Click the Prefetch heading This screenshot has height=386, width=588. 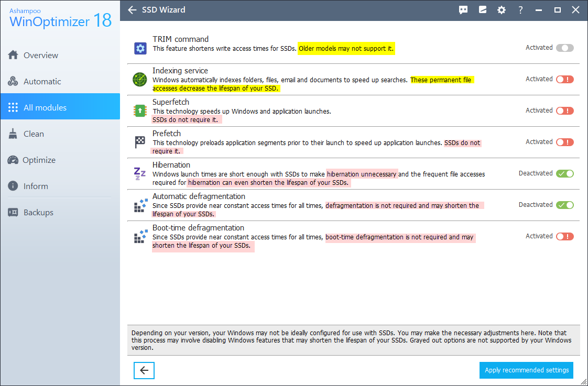point(167,134)
